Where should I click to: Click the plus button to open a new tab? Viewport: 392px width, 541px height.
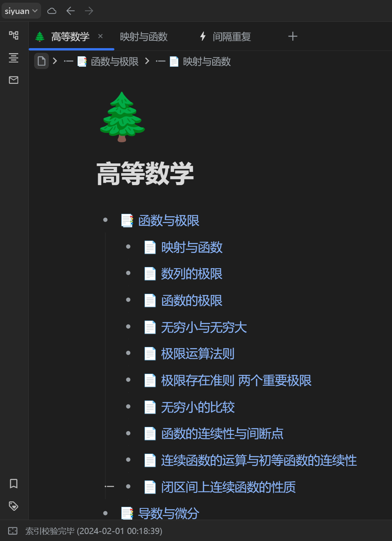tap(293, 36)
